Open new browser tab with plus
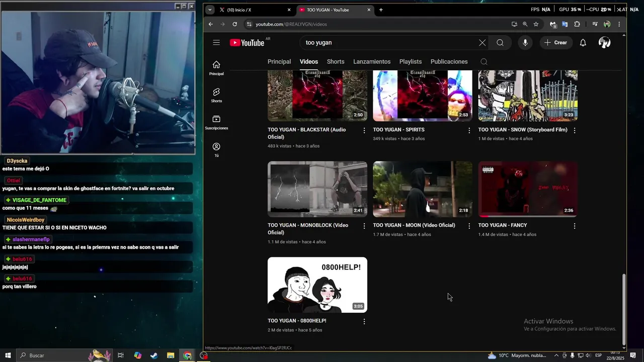Screen dimensions: 644x362 click(x=381, y=10)
